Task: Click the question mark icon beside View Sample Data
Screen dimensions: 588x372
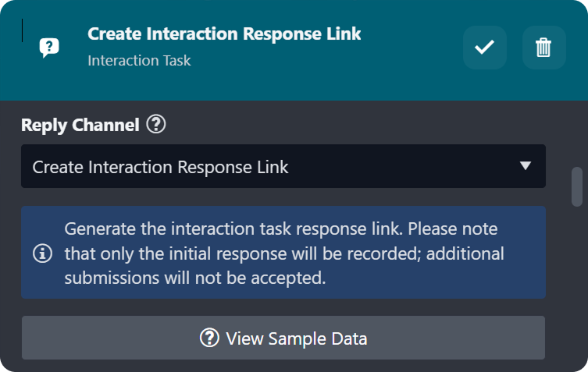Action: point(208,338)
